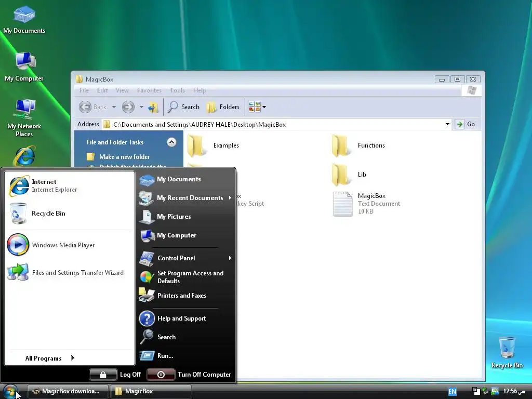Open the Lib folder
Viewport: 532px width, 399px height.
(x=350, y=175)
